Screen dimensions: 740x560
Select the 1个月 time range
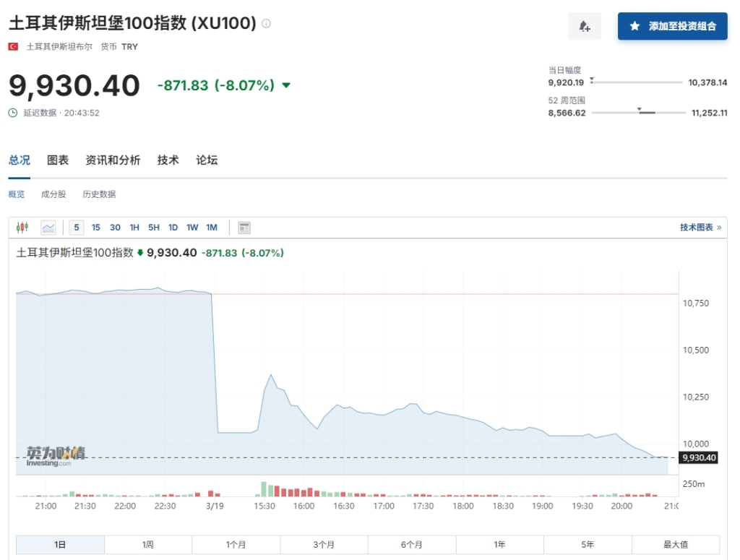pos(236,544)
